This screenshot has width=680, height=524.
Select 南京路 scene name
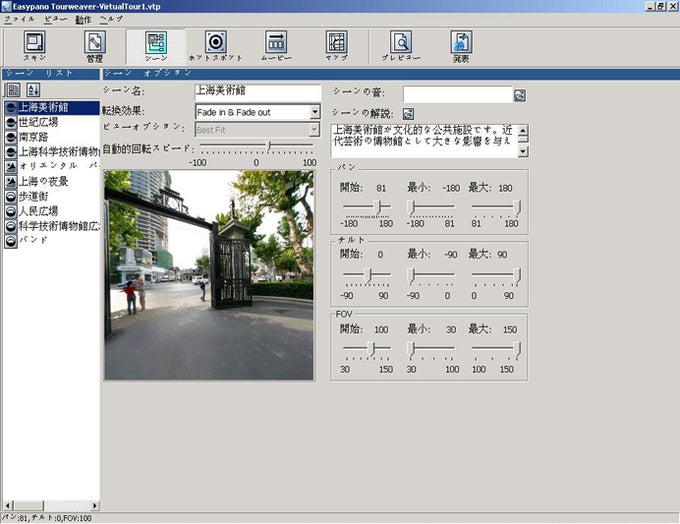33,137
